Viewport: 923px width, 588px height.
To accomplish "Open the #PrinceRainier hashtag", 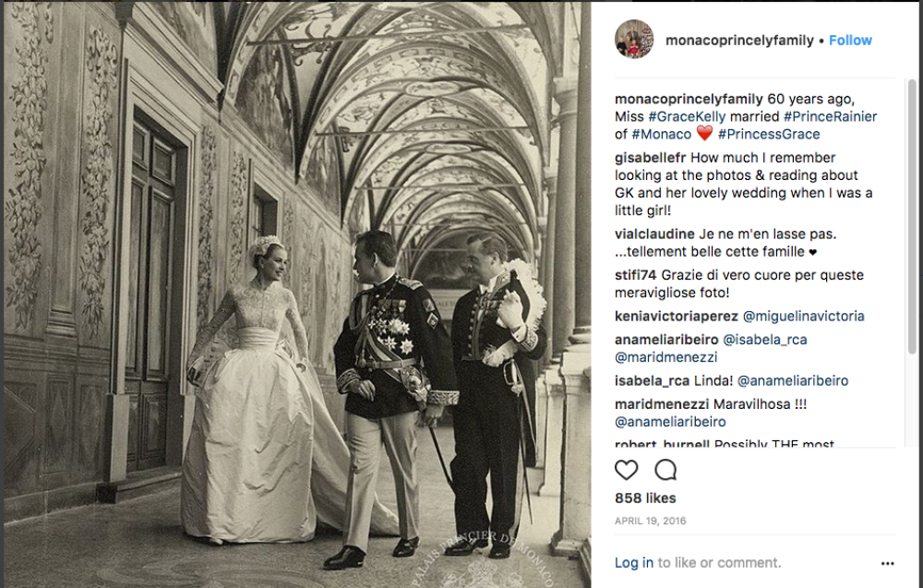I will [830, 116].
